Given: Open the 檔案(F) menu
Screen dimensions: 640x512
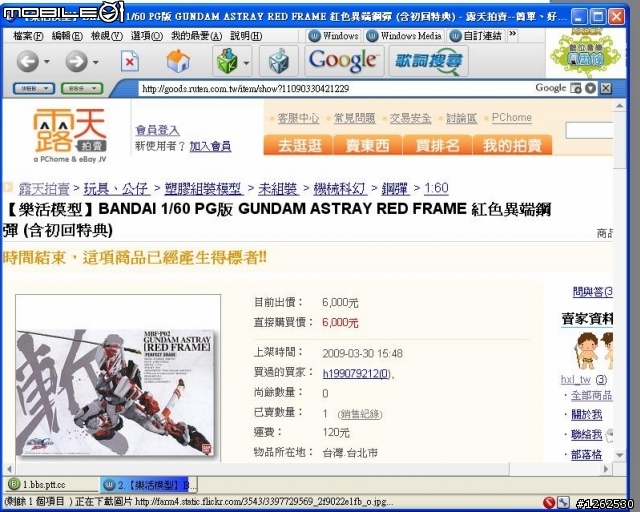Looking at the screenshot, I should click(28, 36).
